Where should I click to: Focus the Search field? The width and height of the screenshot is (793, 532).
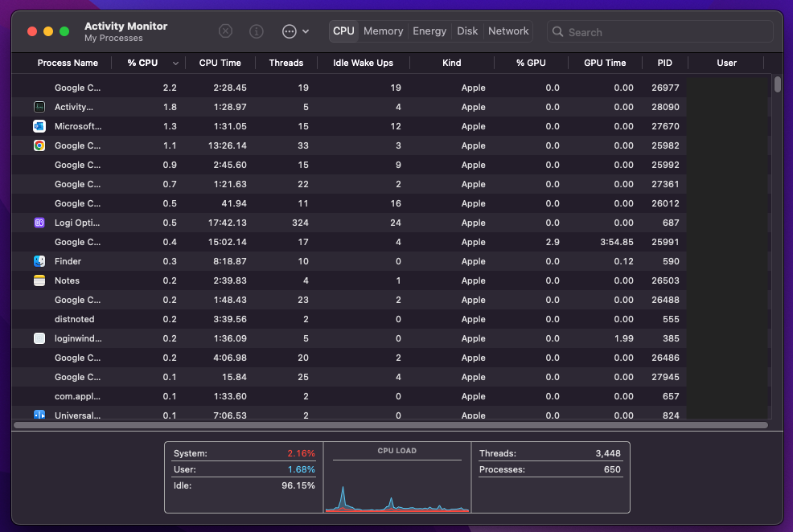pos(660,32)
